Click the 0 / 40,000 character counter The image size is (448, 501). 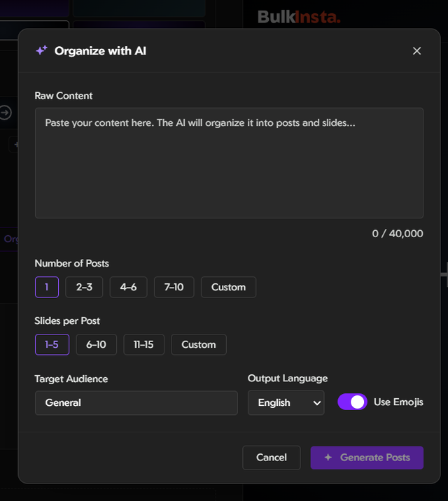397,234
